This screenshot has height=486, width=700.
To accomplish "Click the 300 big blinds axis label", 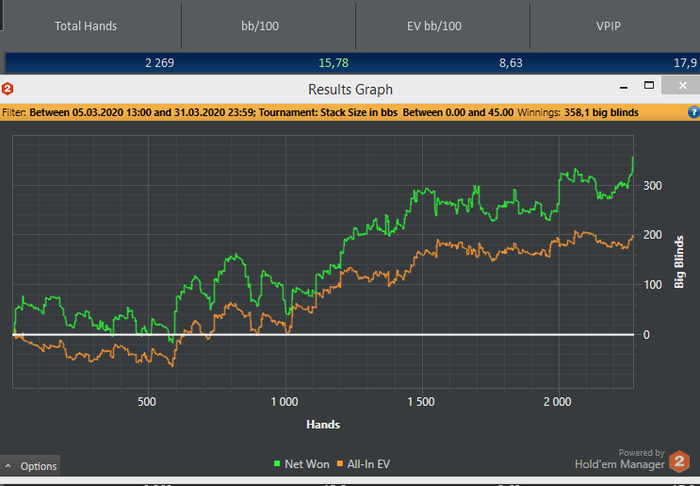I will coord(652,186).
